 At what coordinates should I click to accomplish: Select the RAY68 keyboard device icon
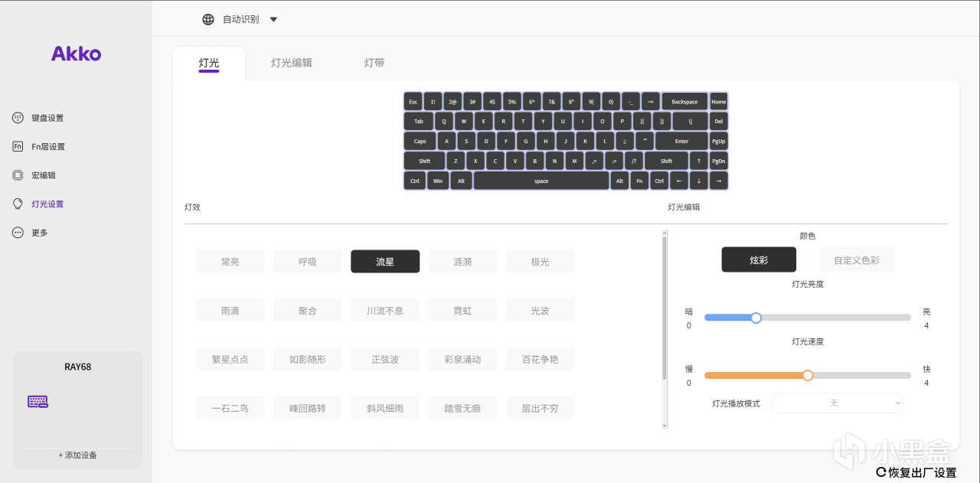(x=38, y=401)
